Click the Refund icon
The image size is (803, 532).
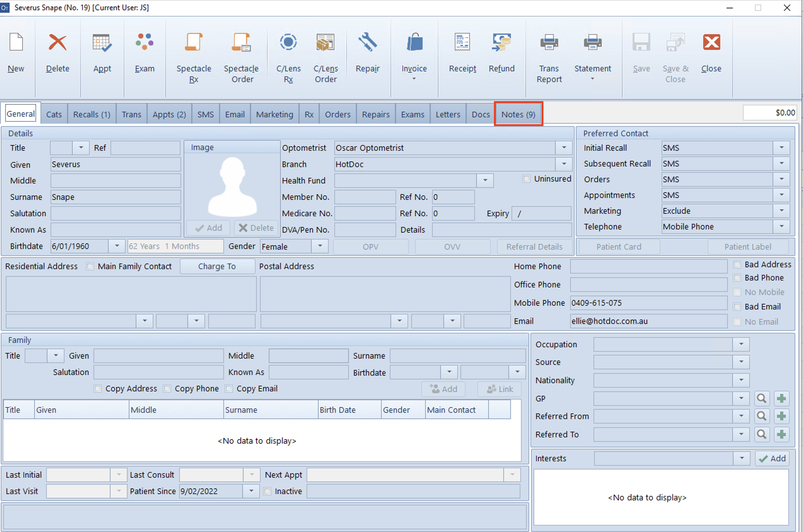[501, 42]
